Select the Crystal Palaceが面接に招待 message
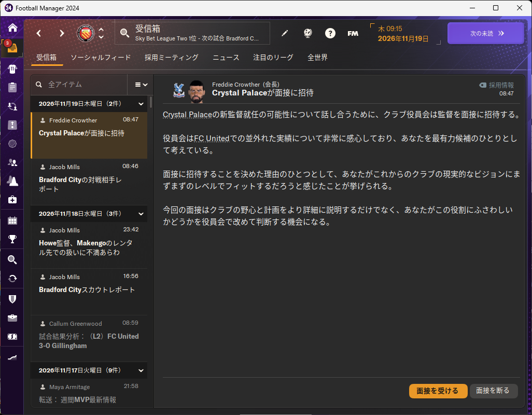Image resolution: width=532 pixels, height=415 pixels. point(89,135)
